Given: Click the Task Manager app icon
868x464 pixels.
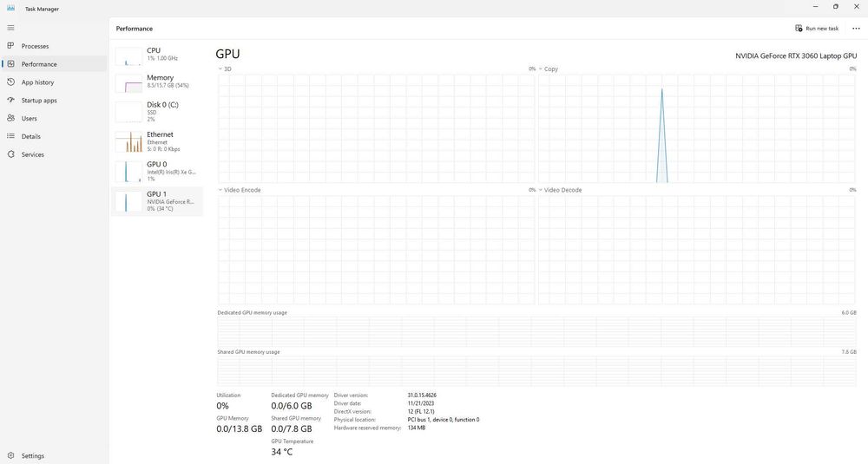Looking at the screenshot, I should [10, 8].
